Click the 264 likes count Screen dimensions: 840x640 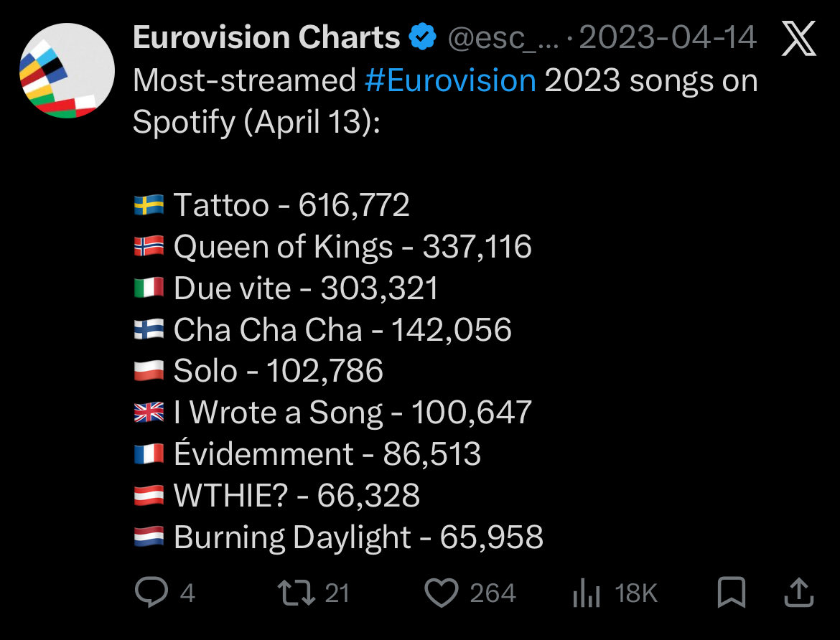pyautogui.click(x=493, y=594)
